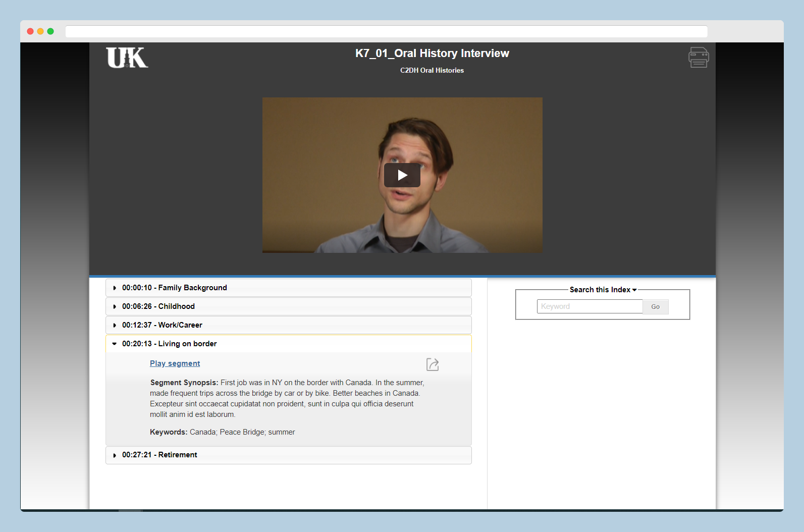Click the green maximize window button
The image size is (804, 532).
click(x=50, y=31)
